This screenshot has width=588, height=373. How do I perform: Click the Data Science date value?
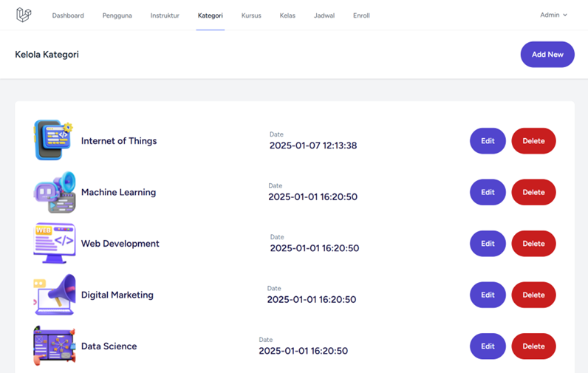pos(304,351)
